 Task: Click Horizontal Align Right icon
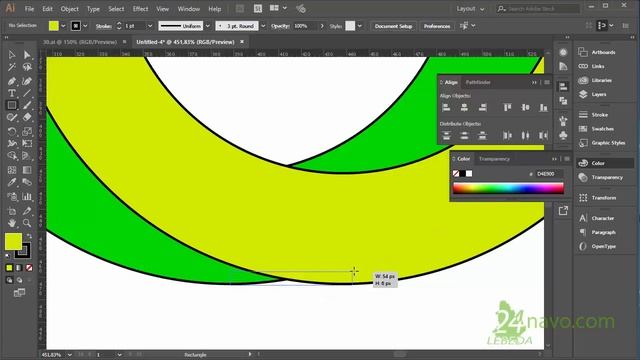482,107
